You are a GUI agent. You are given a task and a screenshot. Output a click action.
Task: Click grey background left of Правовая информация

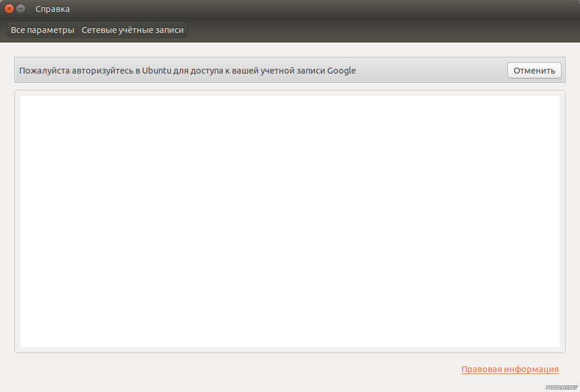coord(237,369)
